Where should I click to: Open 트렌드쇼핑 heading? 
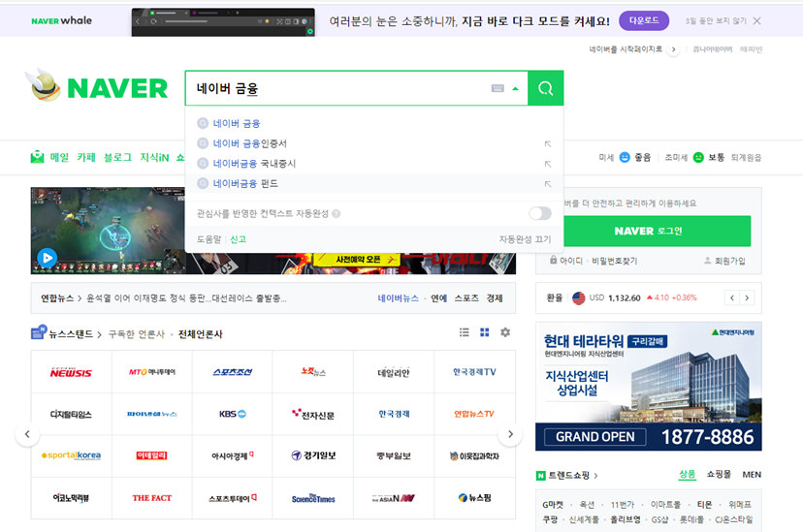click(x=568, y=475)
